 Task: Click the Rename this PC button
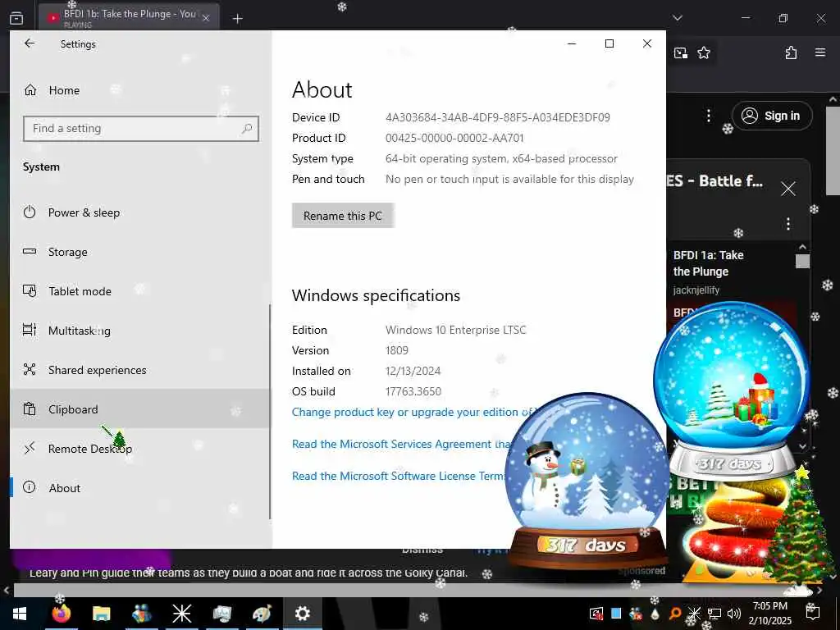click(x=343, y=216)
